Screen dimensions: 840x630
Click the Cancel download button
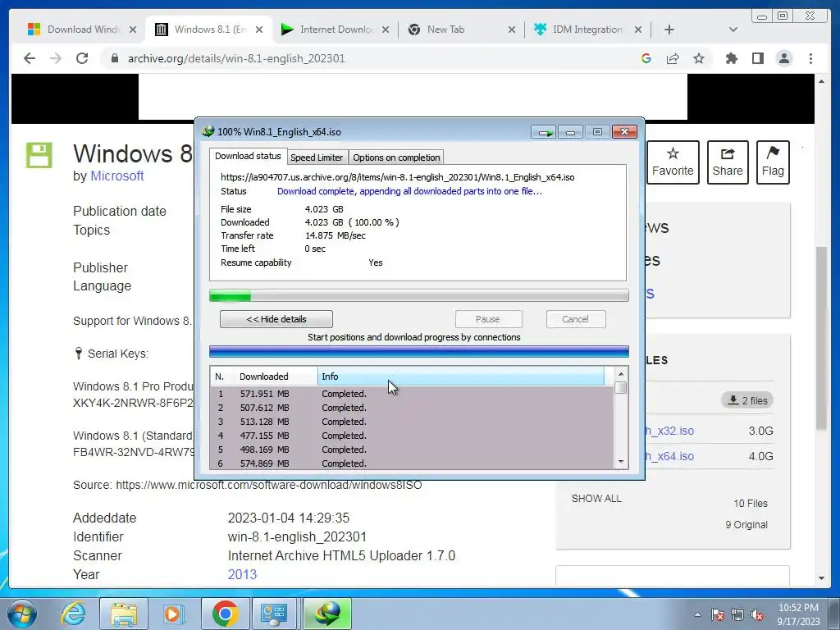[576, 319]
